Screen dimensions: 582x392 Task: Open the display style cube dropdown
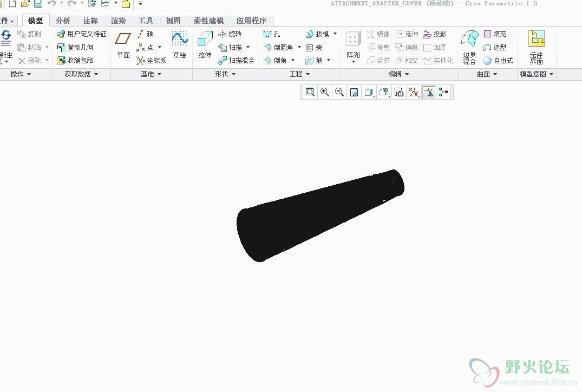pyautogui.click(x=369, y=92)
